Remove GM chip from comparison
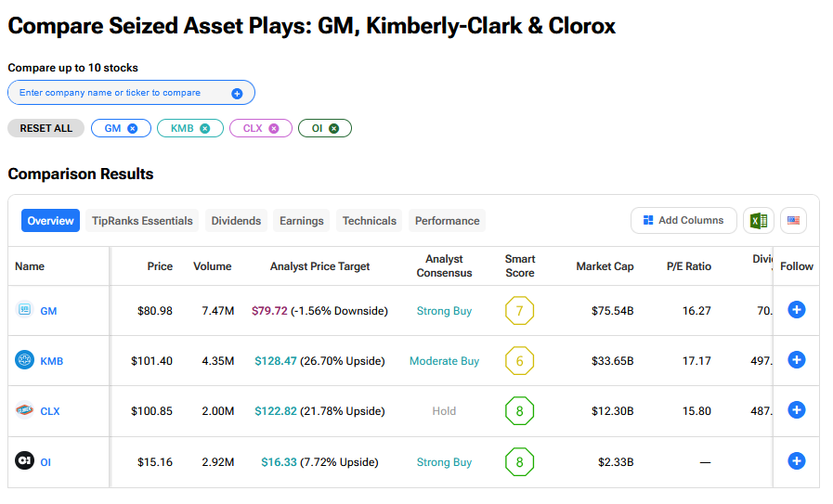 click(133, 128)
